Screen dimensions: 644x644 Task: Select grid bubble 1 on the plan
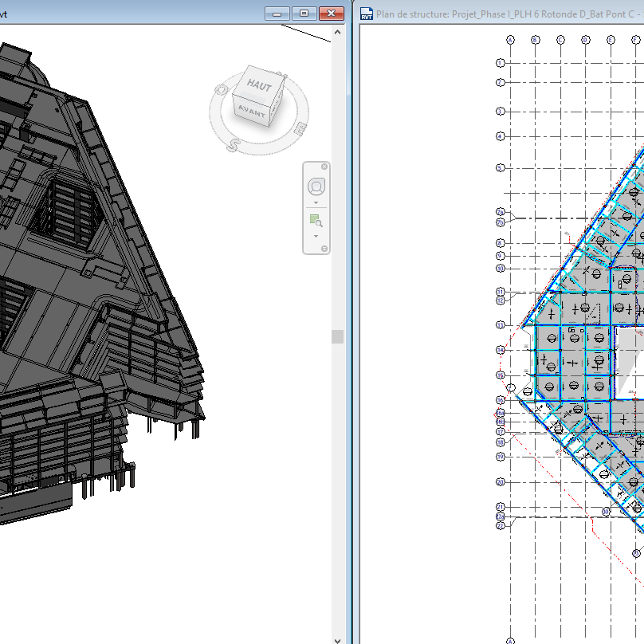[x=501, y=62]
